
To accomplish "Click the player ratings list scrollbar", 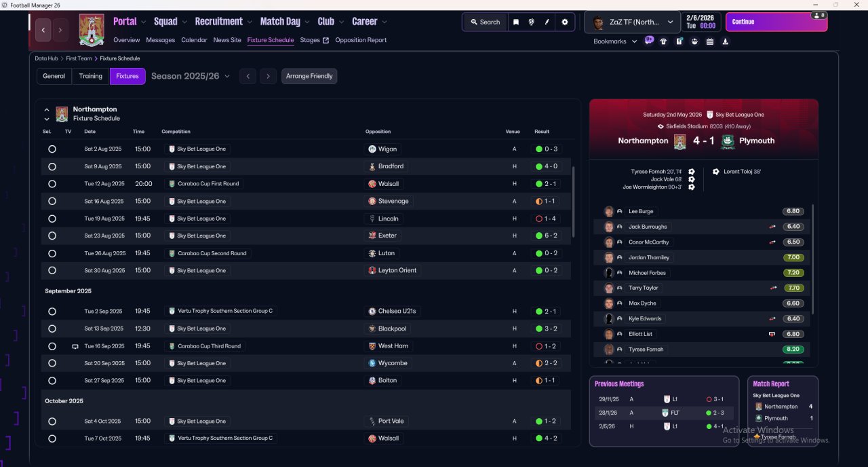I will (812, 258).
